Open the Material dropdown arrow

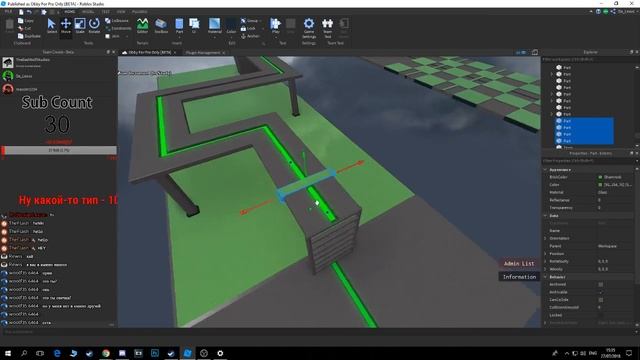pyautogui.click(x=214, y=37)
